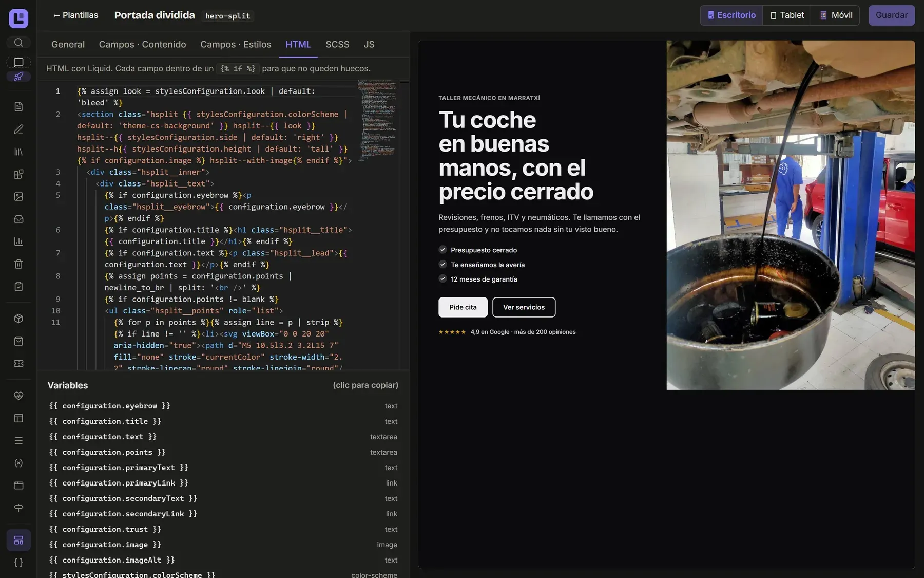Copy the configuration.imageAlt variable
Screen dimensions: 924x578
[x=223, y=560]
